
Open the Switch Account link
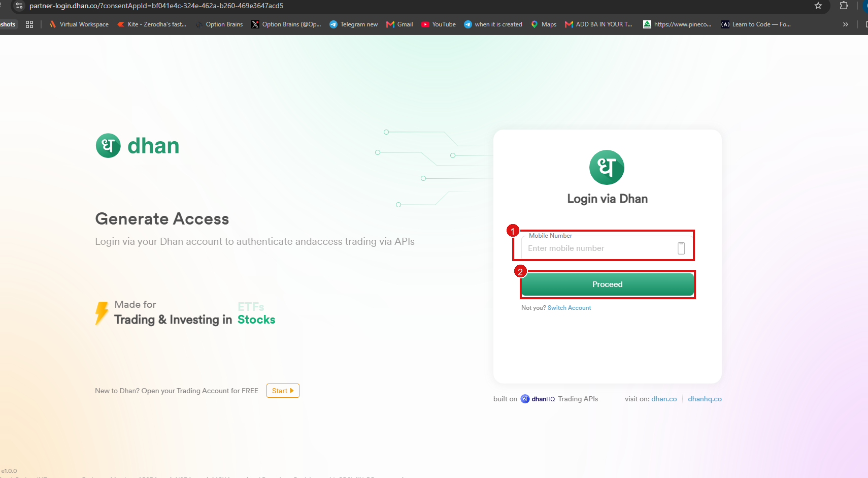point(569,308)
